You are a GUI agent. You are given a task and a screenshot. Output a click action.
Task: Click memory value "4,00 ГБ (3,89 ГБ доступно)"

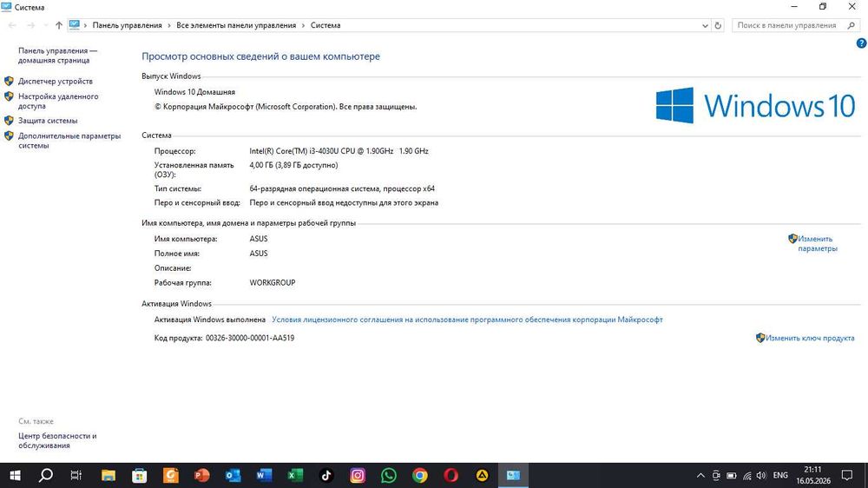293,165
